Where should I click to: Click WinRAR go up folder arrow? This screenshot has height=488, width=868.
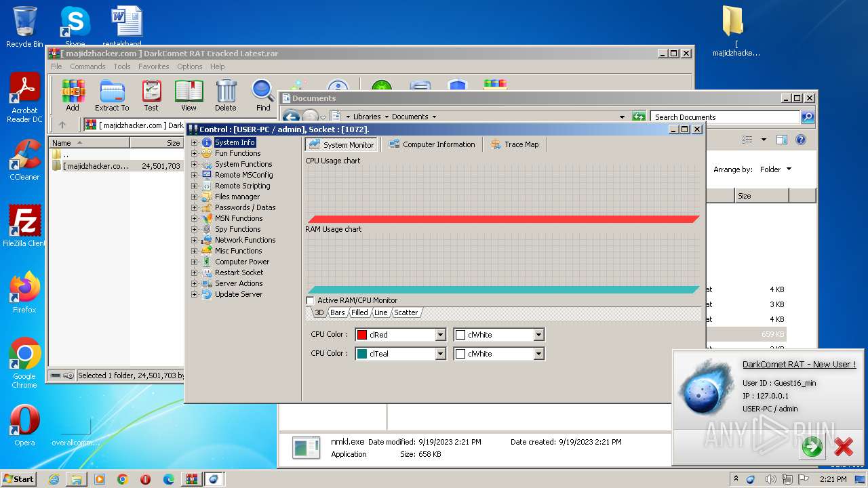click(62, 125)
